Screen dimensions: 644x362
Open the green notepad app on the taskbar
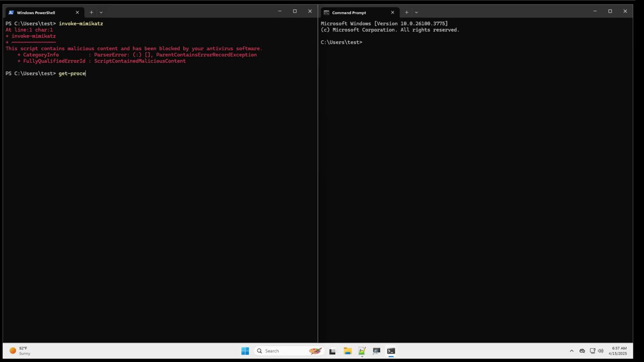362,351
